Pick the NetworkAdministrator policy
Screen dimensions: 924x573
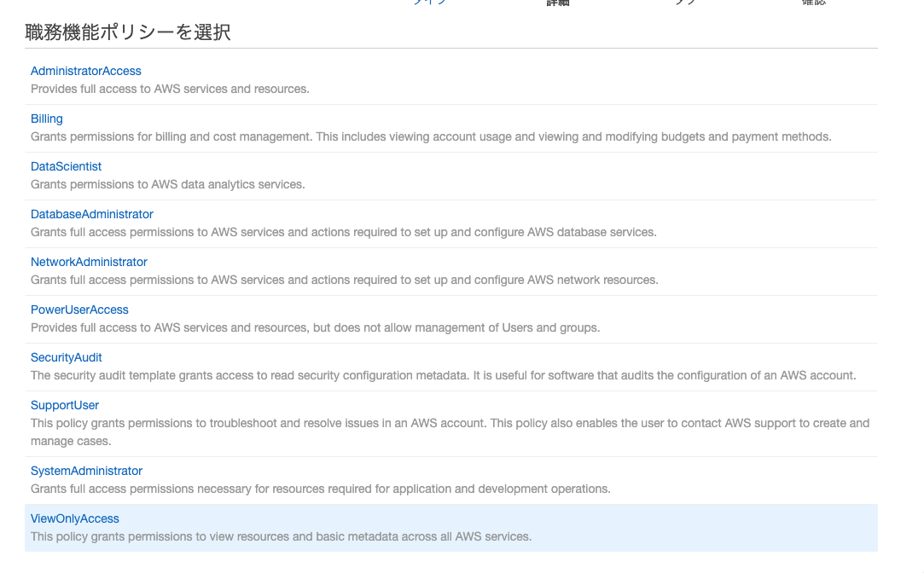pyautogui.click(x=89, y=262)
